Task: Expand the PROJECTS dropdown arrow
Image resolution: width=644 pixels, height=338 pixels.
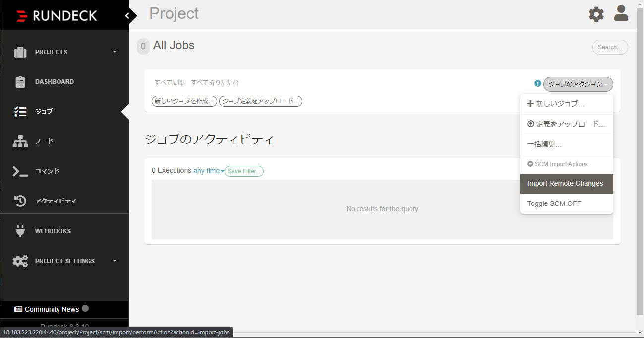Action: pos(115,52)
